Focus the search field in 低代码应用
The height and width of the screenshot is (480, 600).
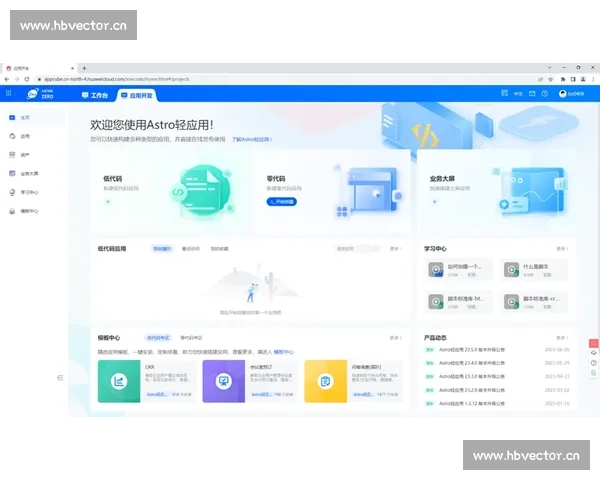(x=358, y=249)
